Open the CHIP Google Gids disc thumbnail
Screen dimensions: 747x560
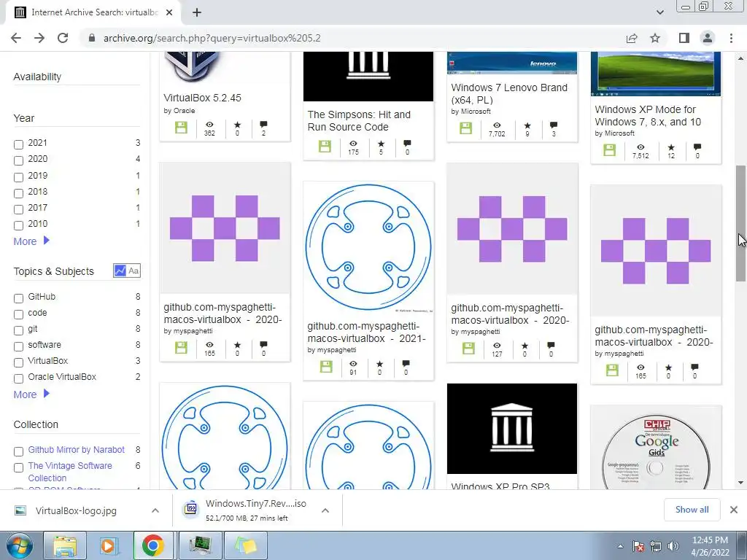[x=656, y=448]
